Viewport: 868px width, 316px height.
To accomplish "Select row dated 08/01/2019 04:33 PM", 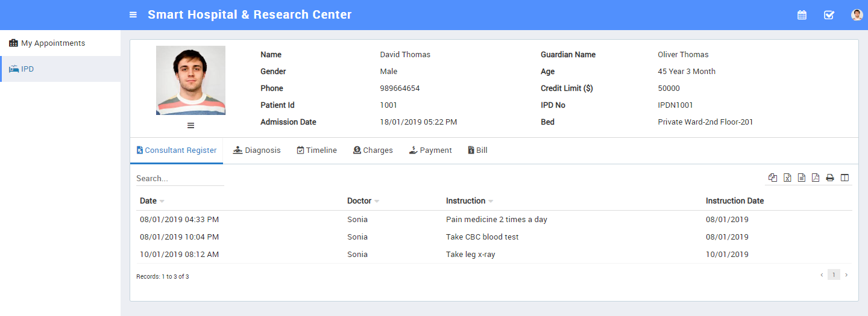I will tap(494, 220).
